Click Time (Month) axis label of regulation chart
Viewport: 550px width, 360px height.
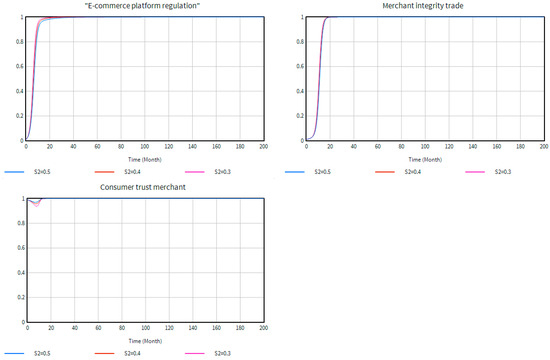click(145, 160)
